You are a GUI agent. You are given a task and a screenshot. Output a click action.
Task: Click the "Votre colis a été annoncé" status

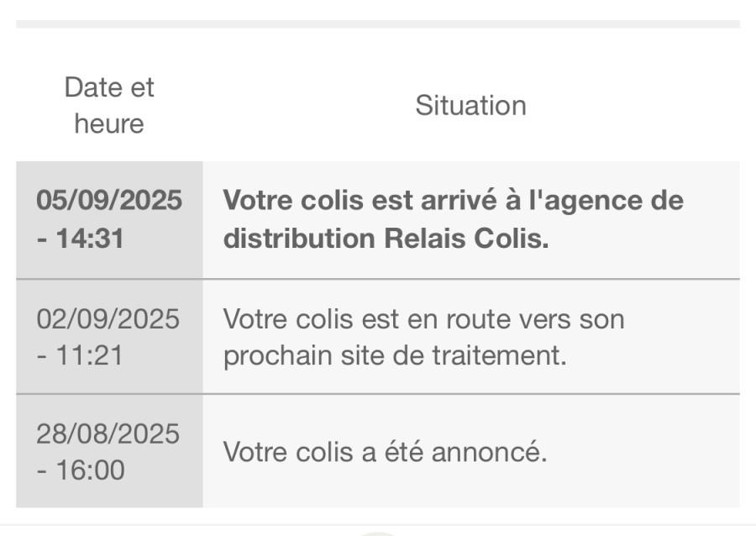click(x=385, y=452)
